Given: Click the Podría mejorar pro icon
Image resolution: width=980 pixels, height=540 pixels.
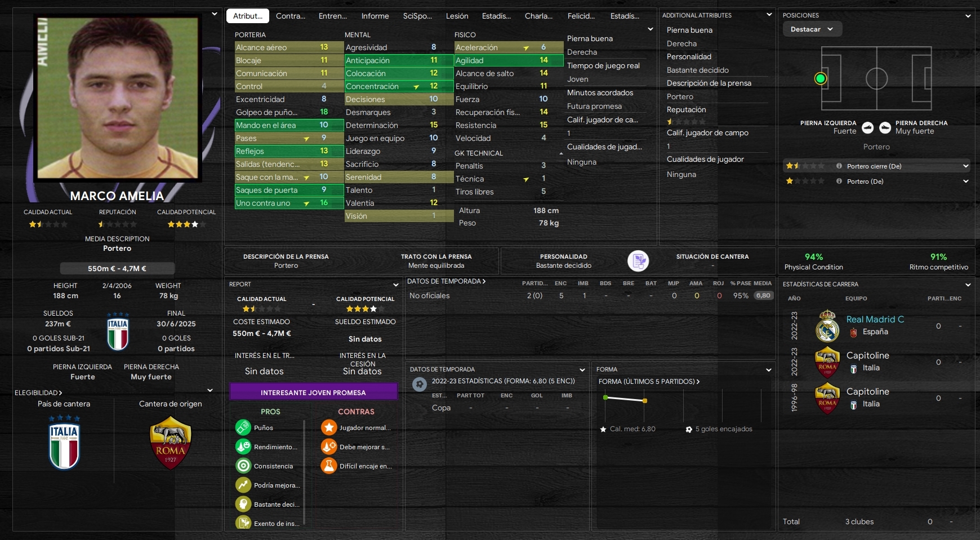Looking at the screenshot, I should [x=243, y=485].
